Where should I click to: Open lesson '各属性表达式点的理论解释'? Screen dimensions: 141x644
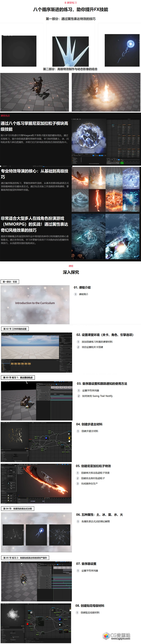(x=96, y=521)
